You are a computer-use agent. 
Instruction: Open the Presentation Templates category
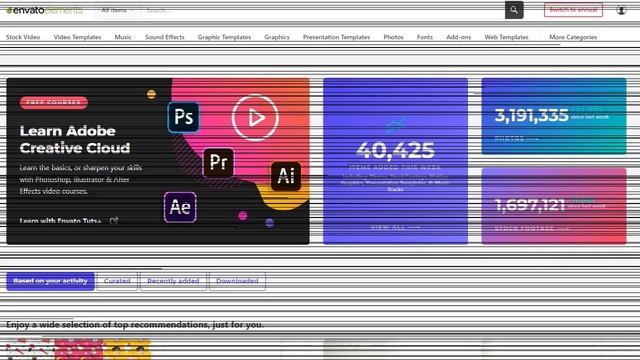pos(336,37)
